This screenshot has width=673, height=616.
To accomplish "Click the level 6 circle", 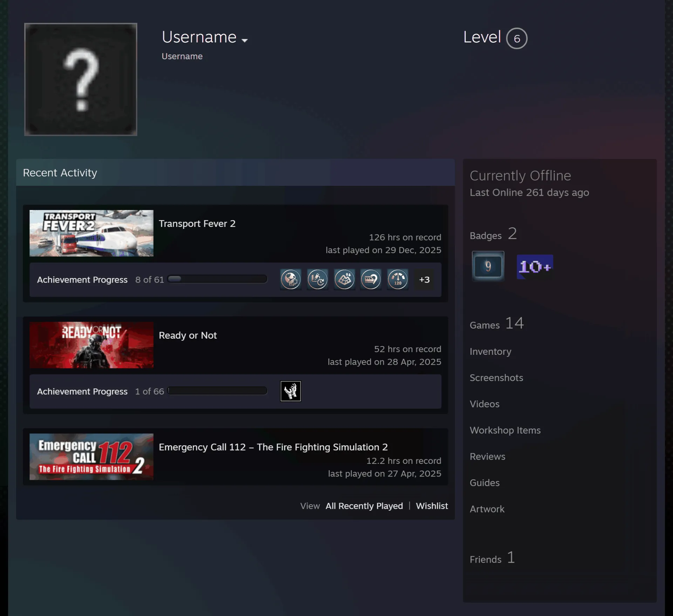I will click(517, 38).
